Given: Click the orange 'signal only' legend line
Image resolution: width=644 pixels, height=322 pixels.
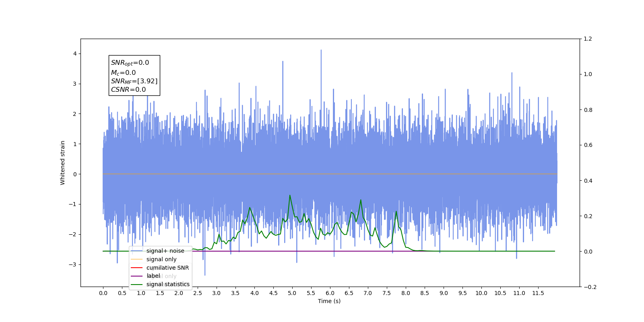Looking at the screenshot, I should point(137,259).
